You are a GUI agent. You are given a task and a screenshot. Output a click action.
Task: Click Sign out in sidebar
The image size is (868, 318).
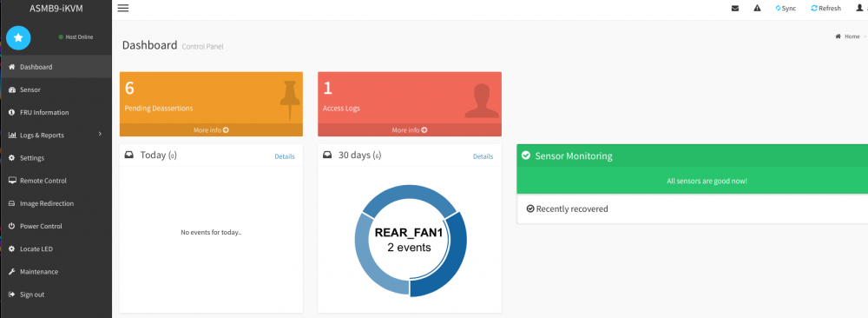pos(56,294)
